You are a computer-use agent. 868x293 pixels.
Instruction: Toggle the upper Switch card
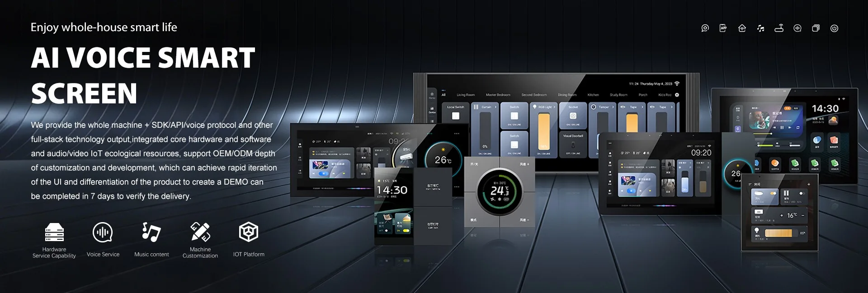(514, 116)
